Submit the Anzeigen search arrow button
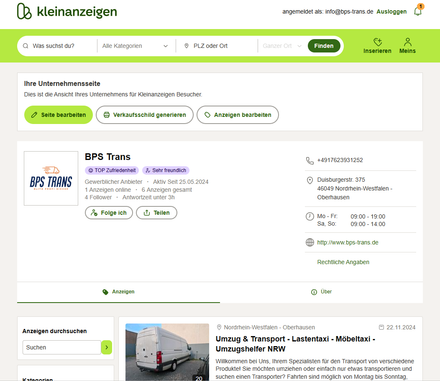The image size is (440, 381). (106, 347)
